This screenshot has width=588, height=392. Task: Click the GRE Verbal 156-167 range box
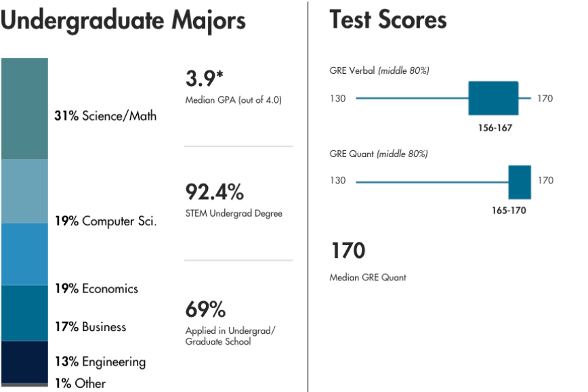493,98
